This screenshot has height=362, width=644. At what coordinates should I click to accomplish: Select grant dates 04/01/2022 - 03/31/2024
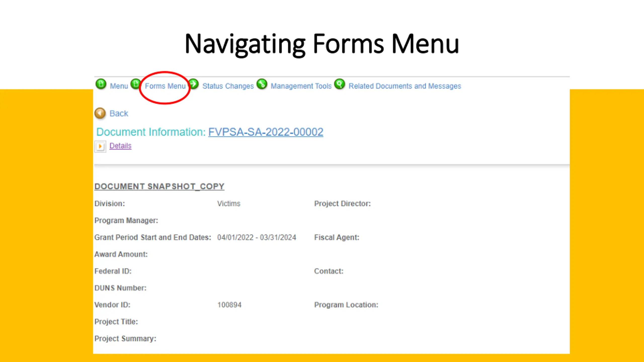tap(257, 238)
